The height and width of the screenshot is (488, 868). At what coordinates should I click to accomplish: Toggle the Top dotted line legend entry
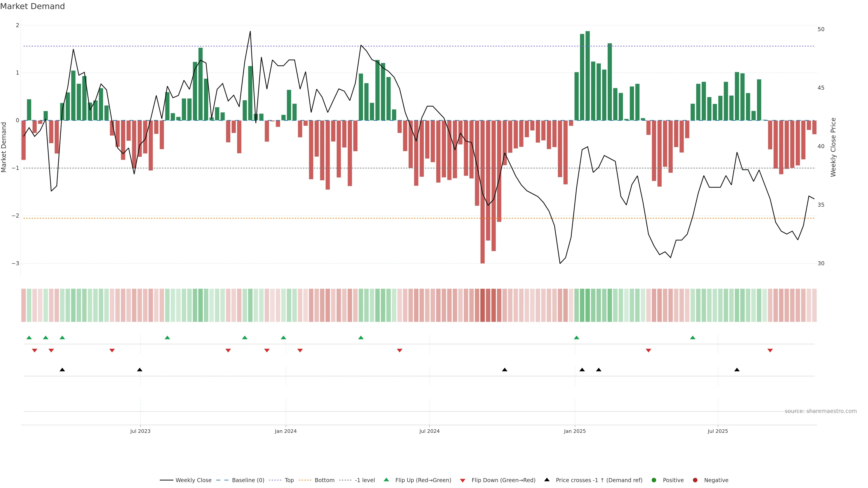click(289, 480)
